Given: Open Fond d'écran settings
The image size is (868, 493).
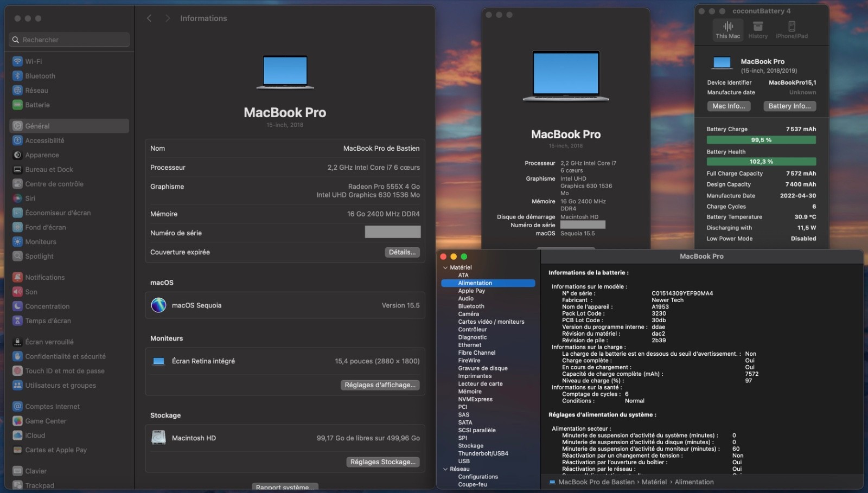Looking at the screenshot, I should coord(69,227).
